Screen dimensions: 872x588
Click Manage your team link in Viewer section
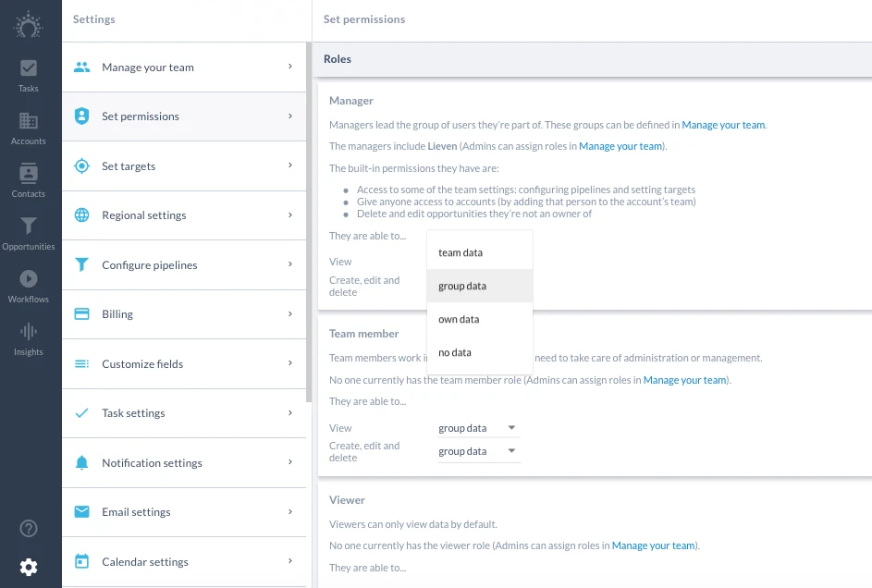coord(654,545)
